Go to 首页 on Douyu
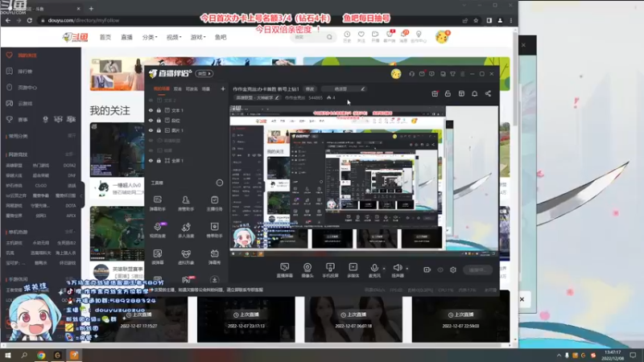 coord(105,37)
